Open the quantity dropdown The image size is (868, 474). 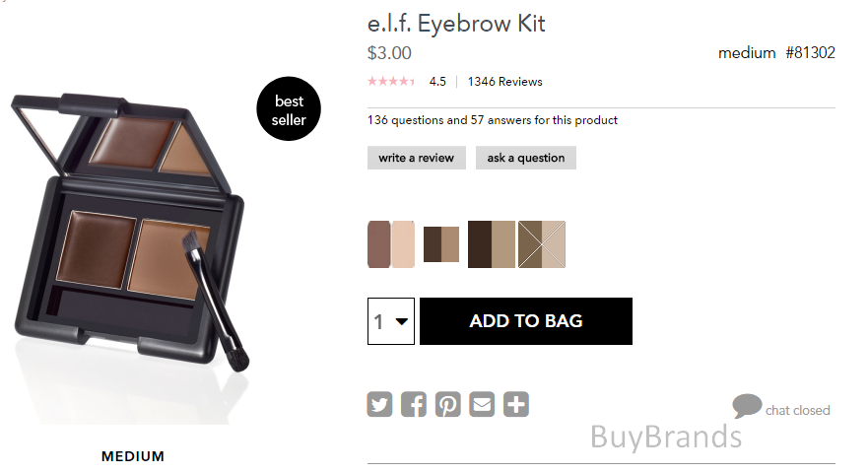391,321
